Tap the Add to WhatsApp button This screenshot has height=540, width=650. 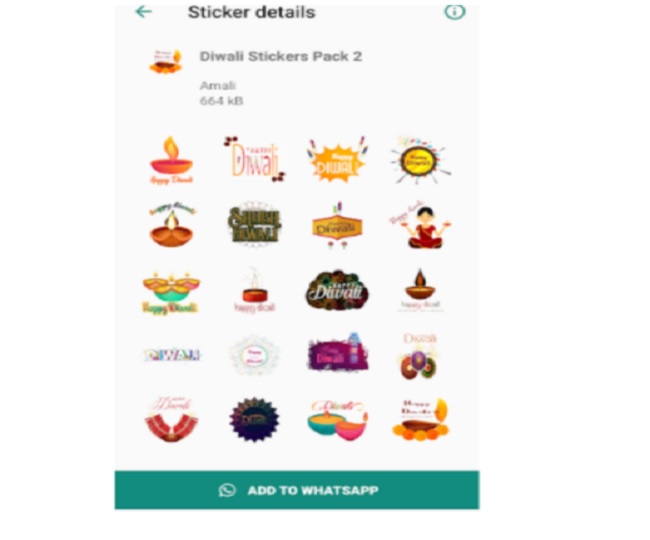coord(297,490)
